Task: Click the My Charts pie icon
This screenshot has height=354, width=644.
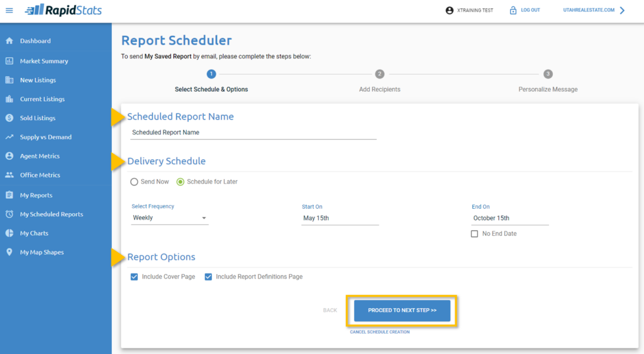Action: pyautogui.click(x=9, y=233)
